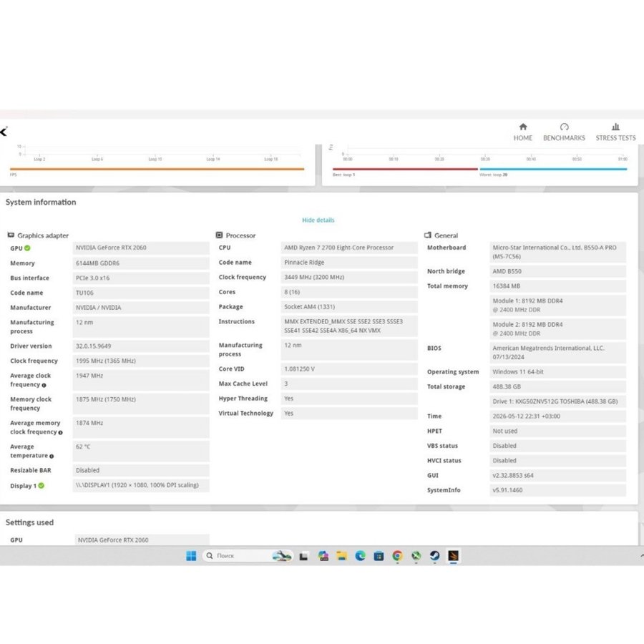The image size is (644, 644).
Task: Click the Graphics adapter section icon
Action: [11, 235]
